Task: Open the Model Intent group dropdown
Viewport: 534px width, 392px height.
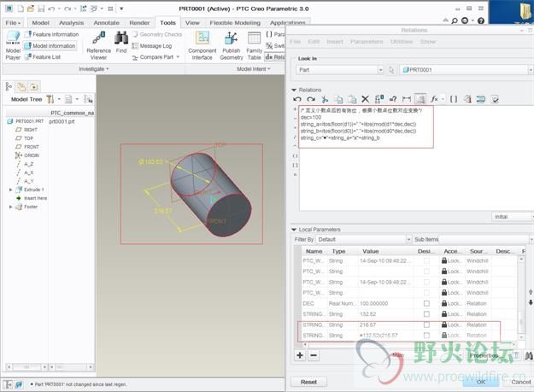Action: pyautogui.click(x=254, y=68)
